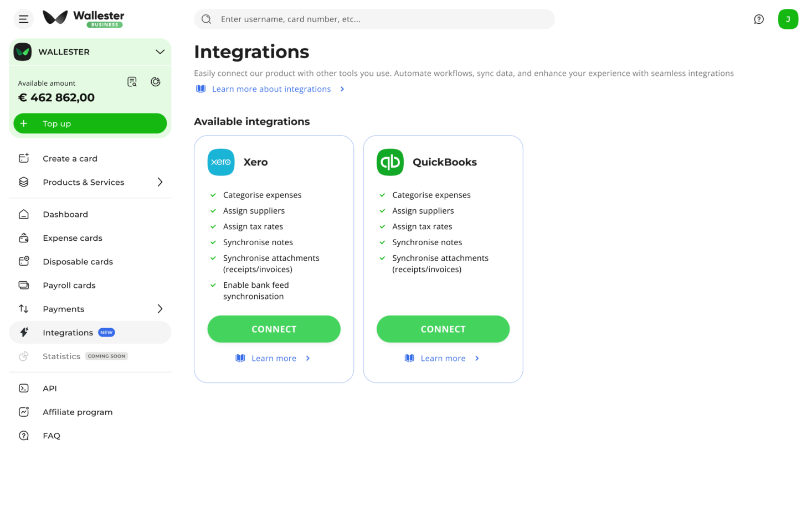Select Disposable cards in sidebar
Viewport: 812px width, 507px height.
(78, 262)
